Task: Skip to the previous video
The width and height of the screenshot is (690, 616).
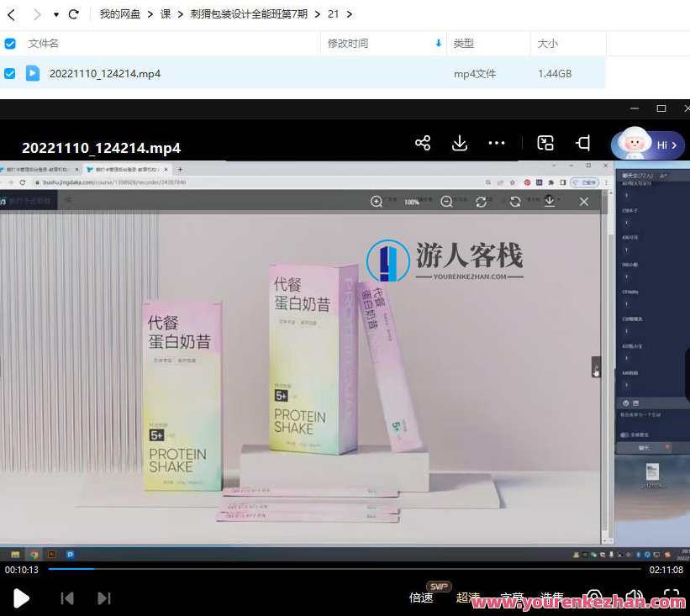Action: 67,598
